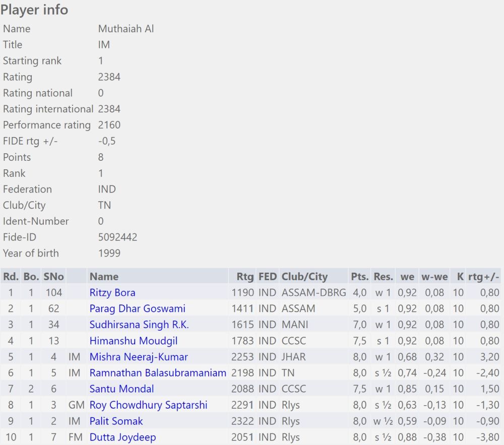Click the Fide-ID value 5092442
Image resolution: width=504 pixels, height=445 pixels.
coord(117,237)
